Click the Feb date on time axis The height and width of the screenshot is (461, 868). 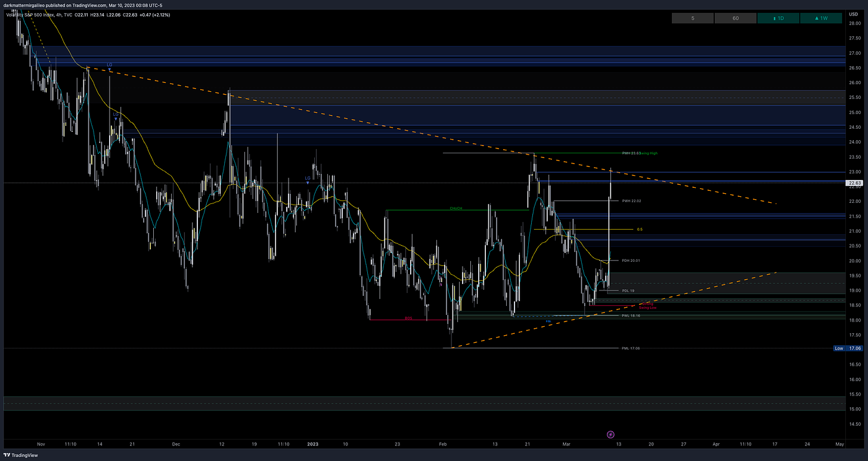[x=443, y=444]
